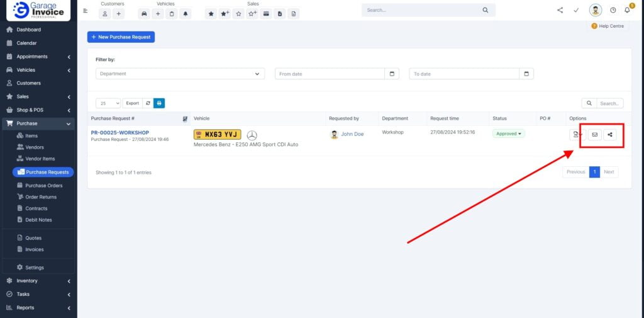Viewport: 644px width, 318px height.
Task: Open the Help Centre button
Action: point(608,26)
